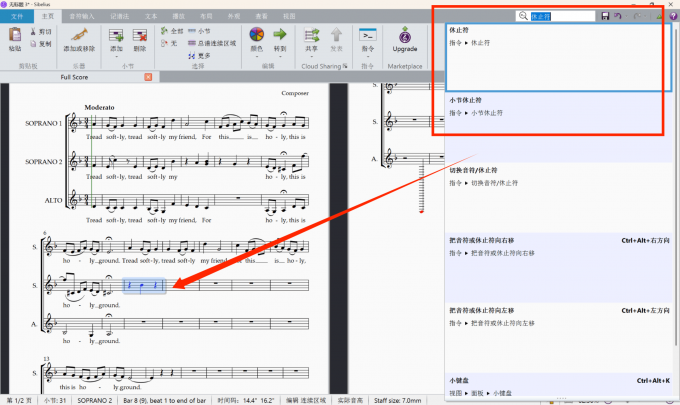The width and height of the screenshot is (680, 405).
Task: Open the Color (颜色) wheel icon
Action: pos(257,35)
